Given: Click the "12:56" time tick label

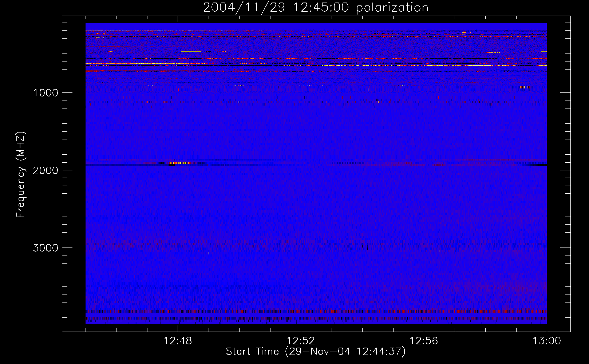Looking at the screenshot, I should (424, 341).
